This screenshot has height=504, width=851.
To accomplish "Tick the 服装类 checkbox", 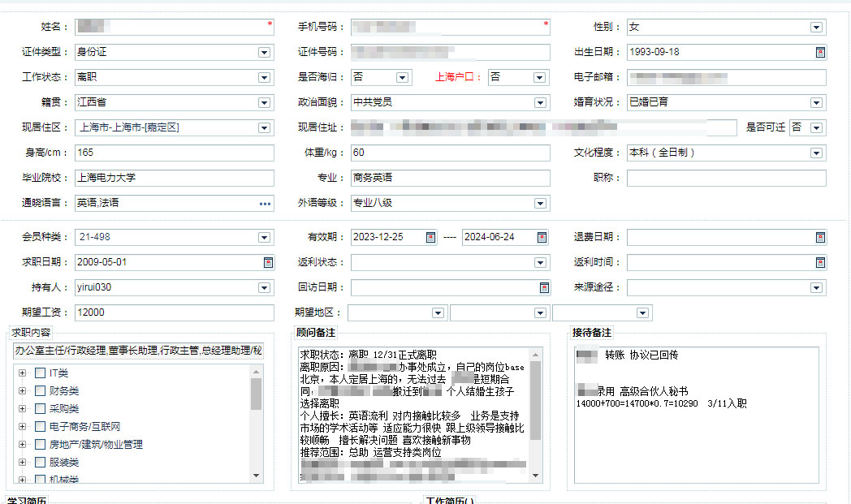I will pos(40,463).
